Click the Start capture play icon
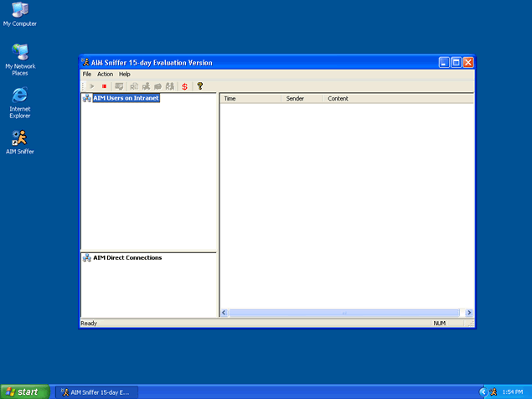 92,85
